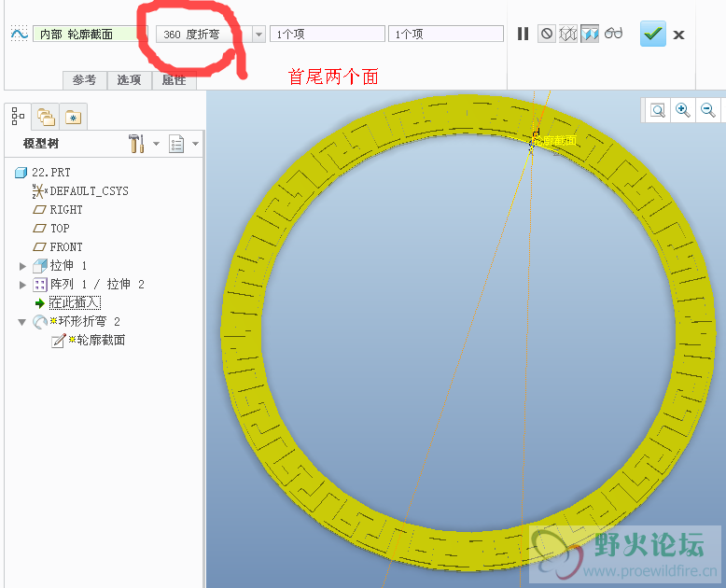Cancel the feature with the X button

pyautogui.click(x=678, y=35)
